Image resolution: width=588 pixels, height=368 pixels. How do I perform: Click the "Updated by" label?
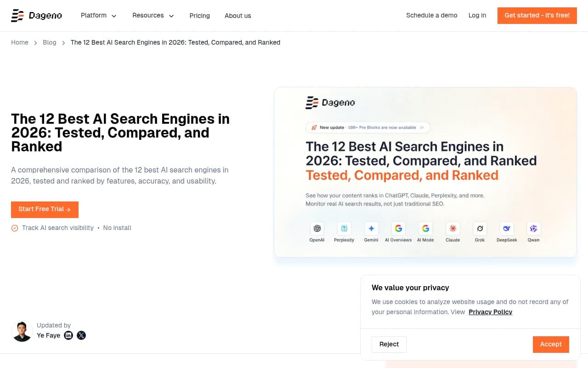54,325
